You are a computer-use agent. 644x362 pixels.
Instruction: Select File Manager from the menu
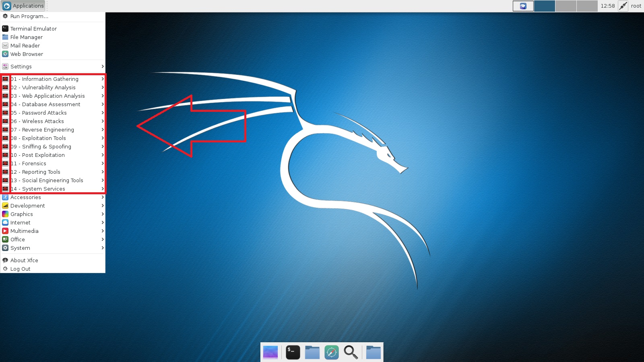tap(53, 37)
